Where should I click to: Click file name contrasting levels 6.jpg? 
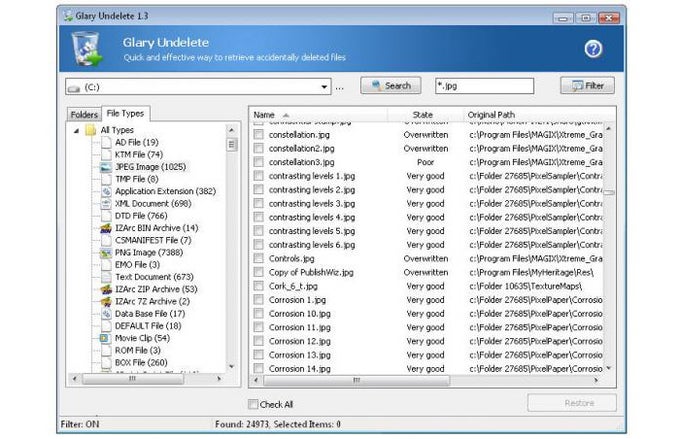[312, 245]
